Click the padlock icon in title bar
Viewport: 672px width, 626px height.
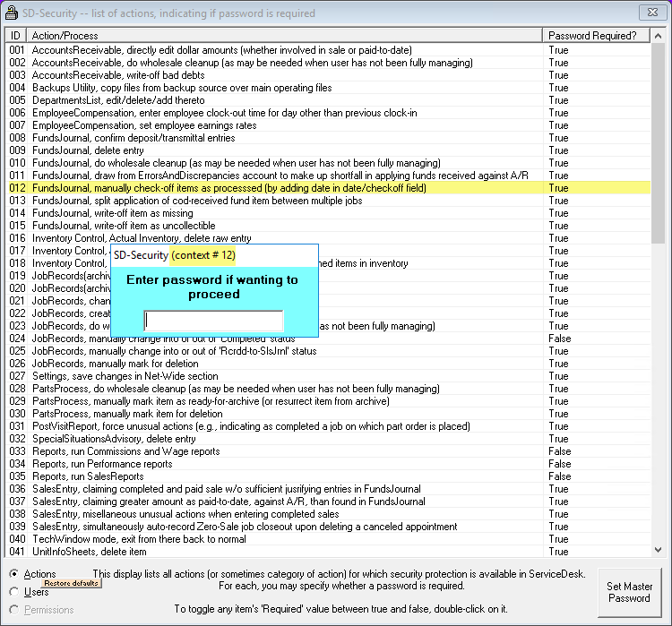tap(11, 13)
